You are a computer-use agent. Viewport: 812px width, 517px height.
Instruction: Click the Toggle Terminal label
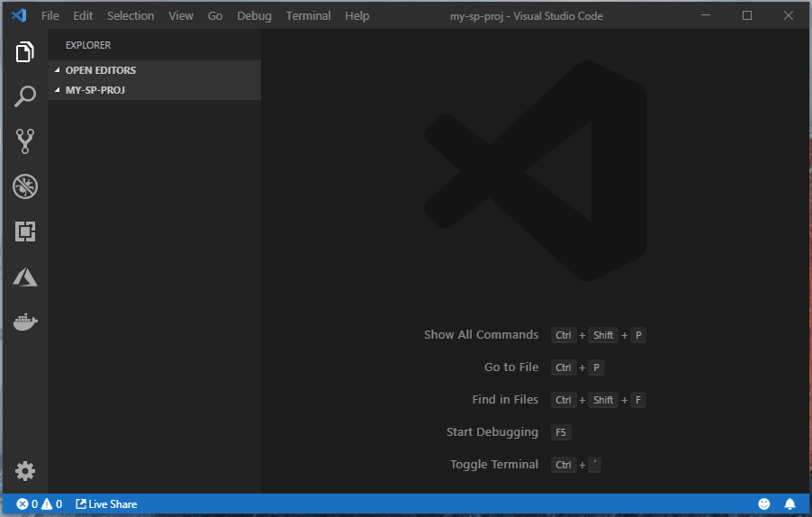click(x=494, y=464)
